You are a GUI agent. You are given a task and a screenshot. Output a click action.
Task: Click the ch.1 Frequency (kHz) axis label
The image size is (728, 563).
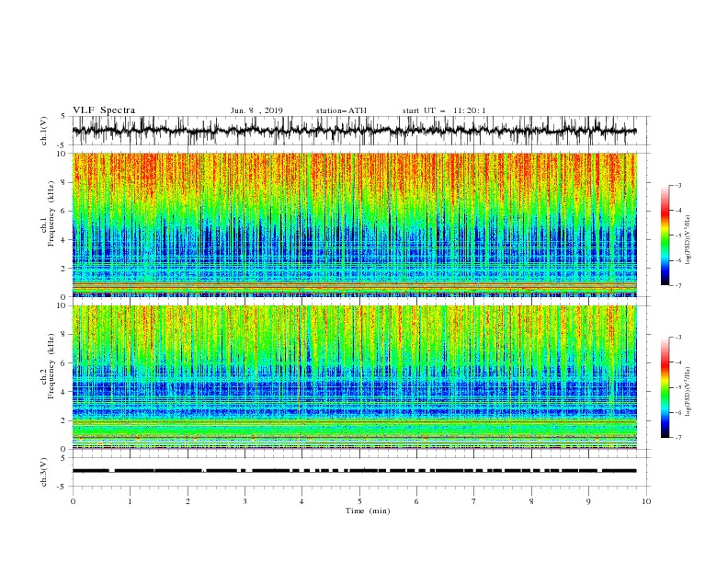click(x=48, y=214)
